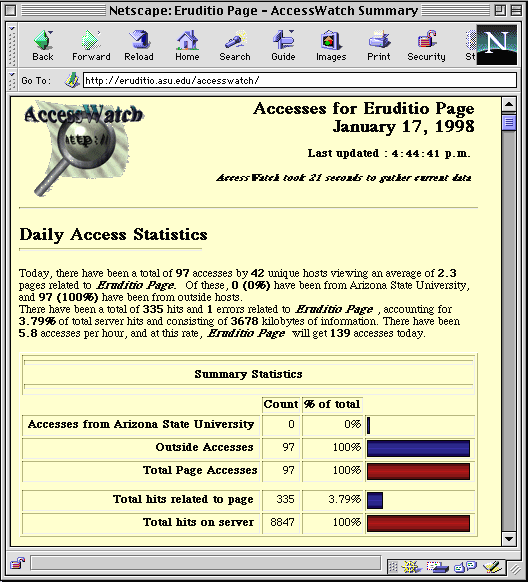Click the 'Total Page Accesses' row label
The height and width of the screenshot is (583, 529).
[200, 470]
